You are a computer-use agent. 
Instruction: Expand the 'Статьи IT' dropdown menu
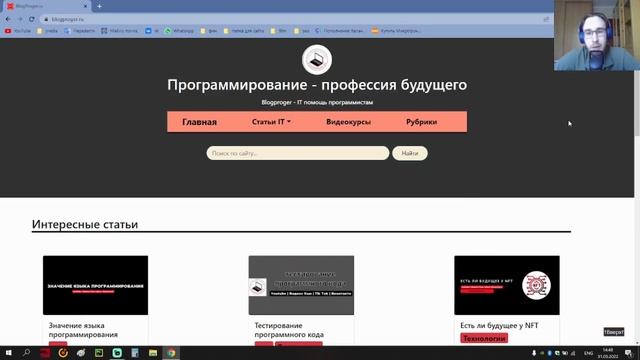[271, 122]
